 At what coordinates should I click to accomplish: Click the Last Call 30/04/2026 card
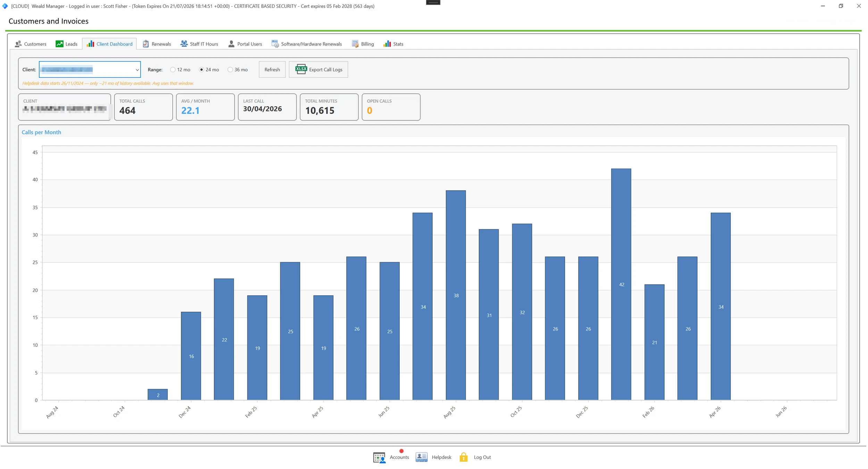tap(267, 107)
